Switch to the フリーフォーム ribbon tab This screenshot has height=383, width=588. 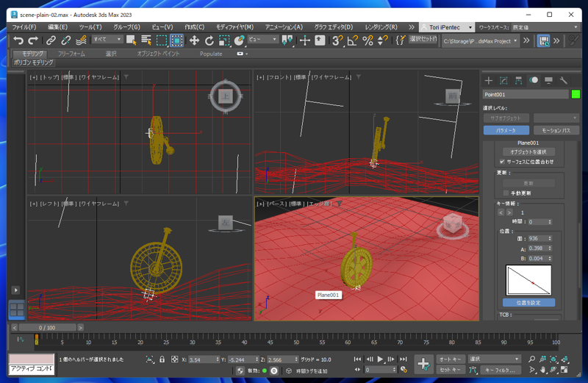pos(71,54)
